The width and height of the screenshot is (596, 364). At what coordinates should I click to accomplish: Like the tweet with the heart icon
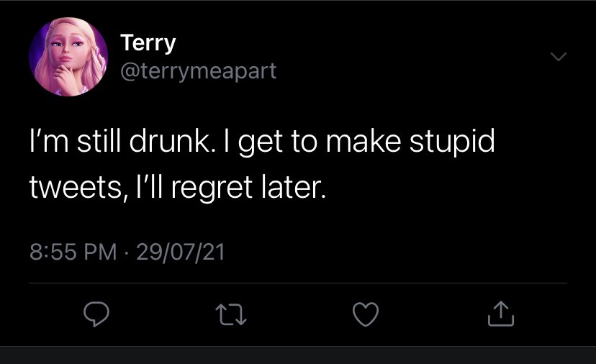pyautogui.click(x=366, y=314)
